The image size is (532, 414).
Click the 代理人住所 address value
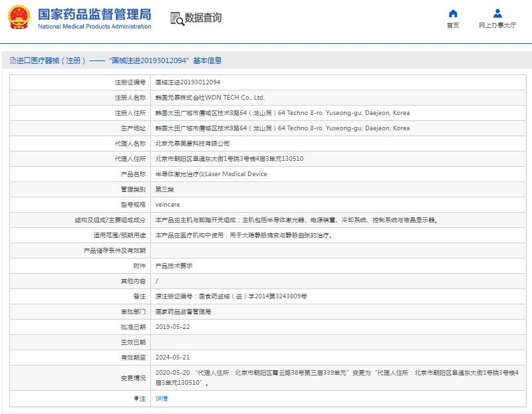pyautogui.click(x=229, y=159)
